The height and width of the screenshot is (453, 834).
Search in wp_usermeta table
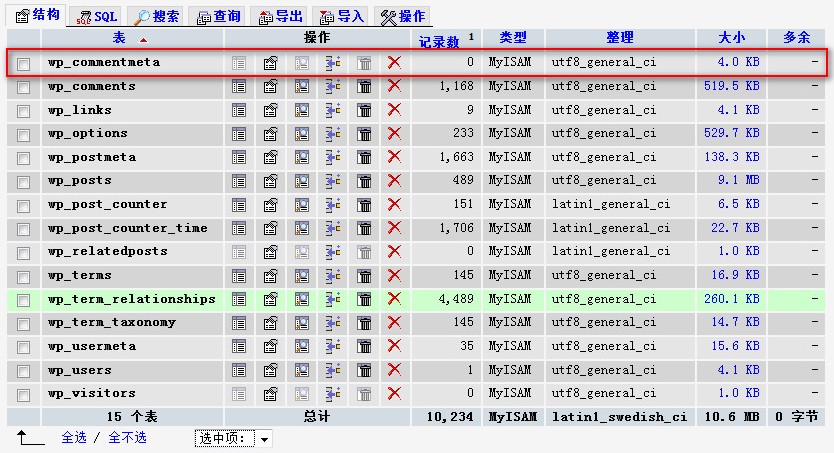[x=302, y=347]
